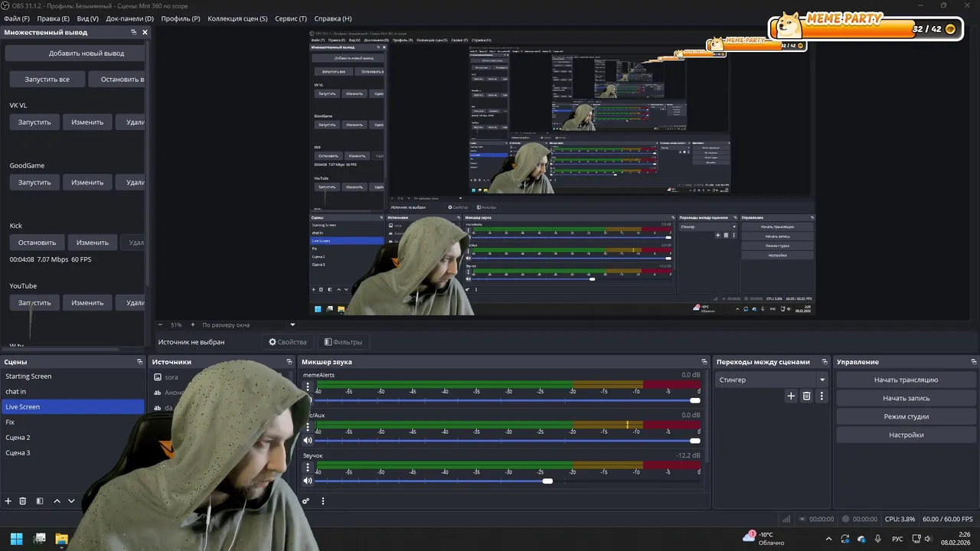The height and width of the screenshot is (551, 980).
Task: Click Начать трансляцию button
Action: coord(906,380)
